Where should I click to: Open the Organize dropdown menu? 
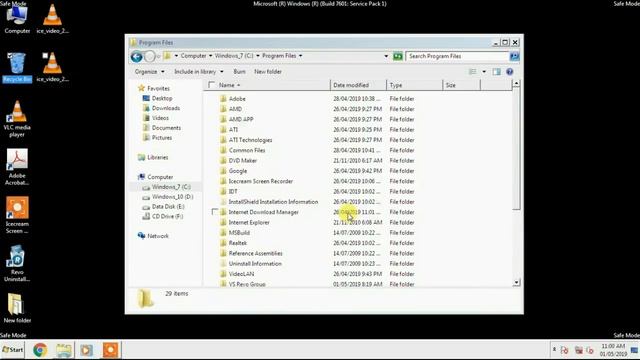click(x=149, y=72)
